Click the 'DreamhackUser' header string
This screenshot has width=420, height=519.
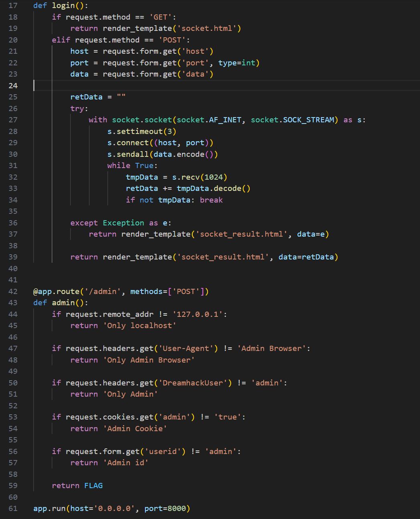(193, 383)
